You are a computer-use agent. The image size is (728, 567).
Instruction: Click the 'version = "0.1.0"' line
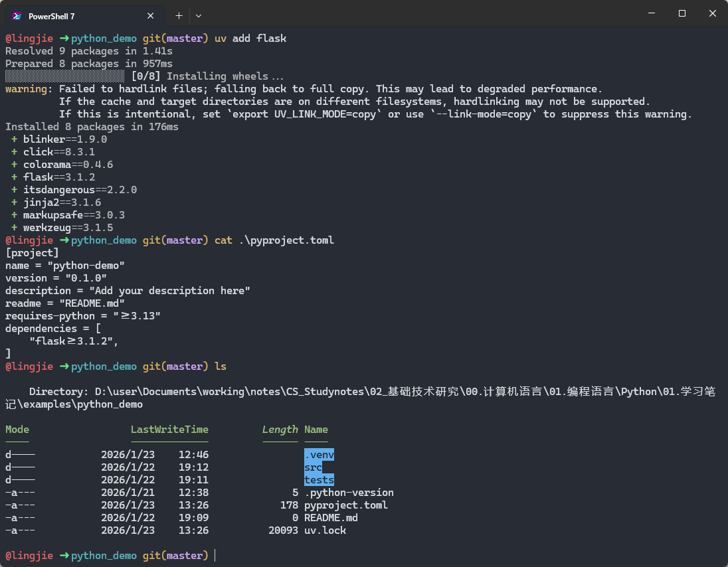56,278
